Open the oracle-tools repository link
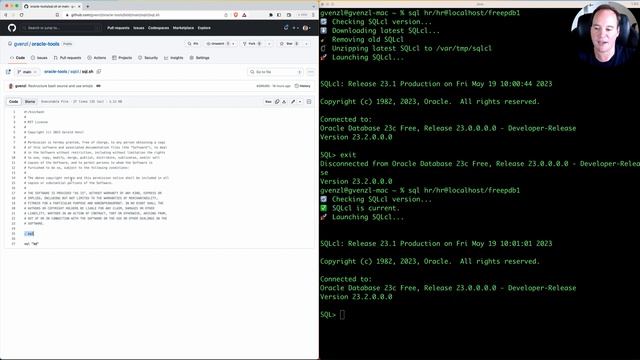 coord(45,44)
